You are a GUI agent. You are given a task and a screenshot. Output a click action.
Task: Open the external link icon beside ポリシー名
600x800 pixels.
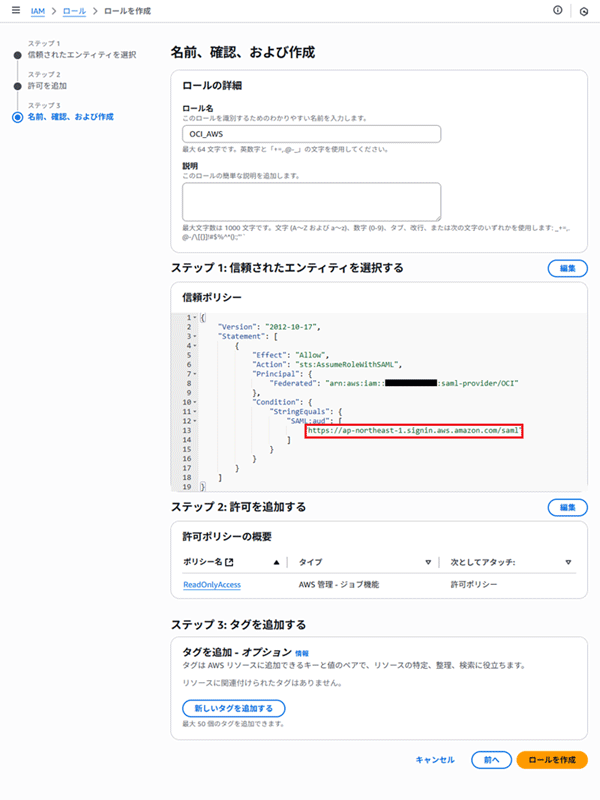230,562
